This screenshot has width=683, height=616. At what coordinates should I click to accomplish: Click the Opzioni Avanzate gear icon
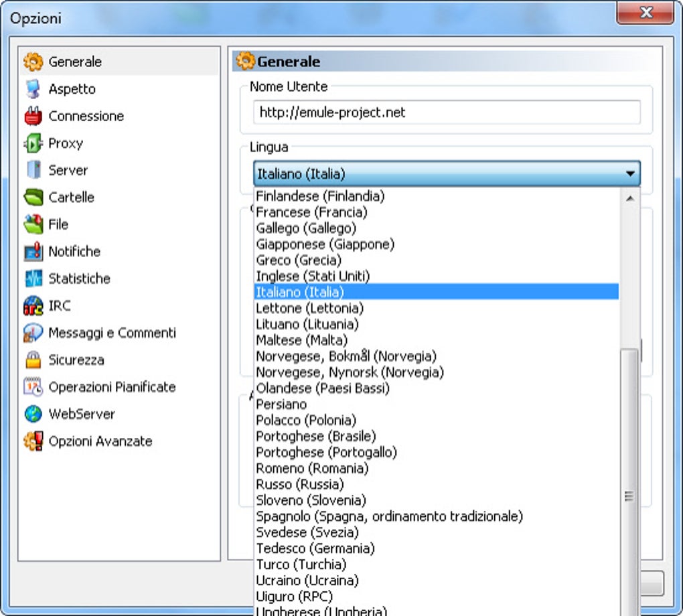(x=33, y=441)
